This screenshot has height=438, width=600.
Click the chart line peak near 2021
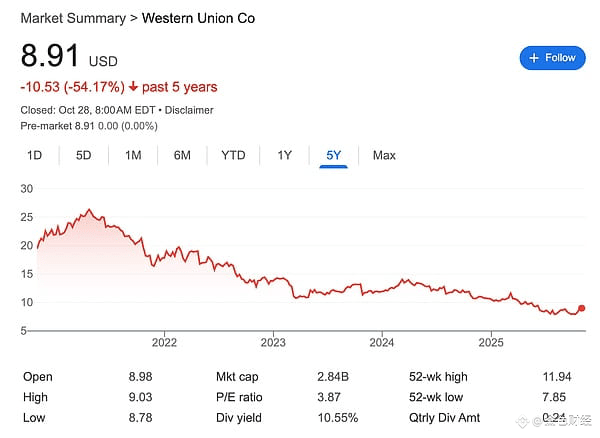pos(90,210)
